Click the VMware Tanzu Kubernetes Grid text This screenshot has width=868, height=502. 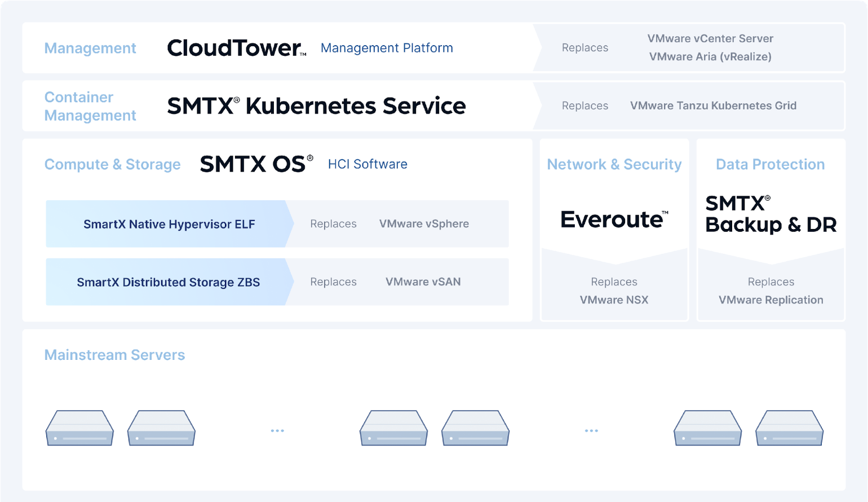tap(713, 105)
